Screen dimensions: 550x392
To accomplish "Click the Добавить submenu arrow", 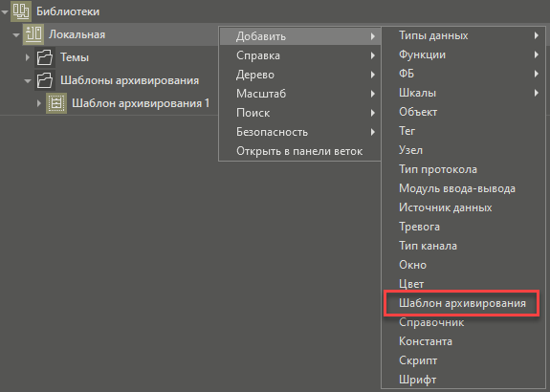I will (x=372, y=36).
